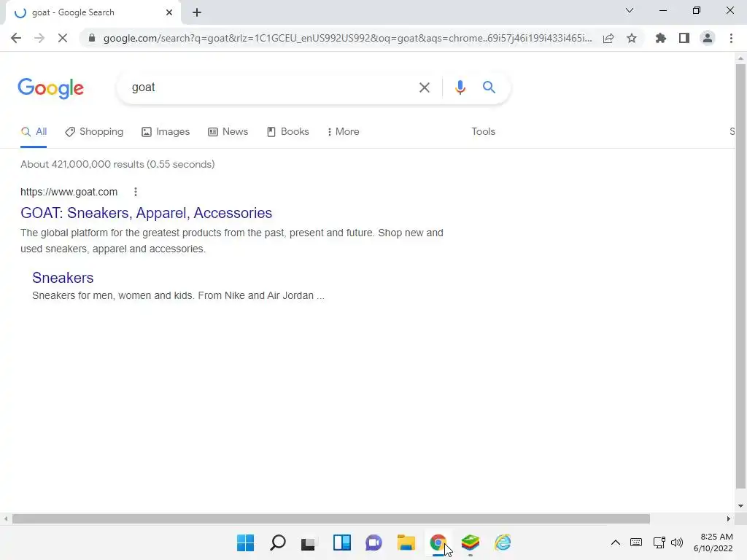This screenshot has width=747, height=560.
Task: Click the https://www.goat.com URL text
Action: 69,192
